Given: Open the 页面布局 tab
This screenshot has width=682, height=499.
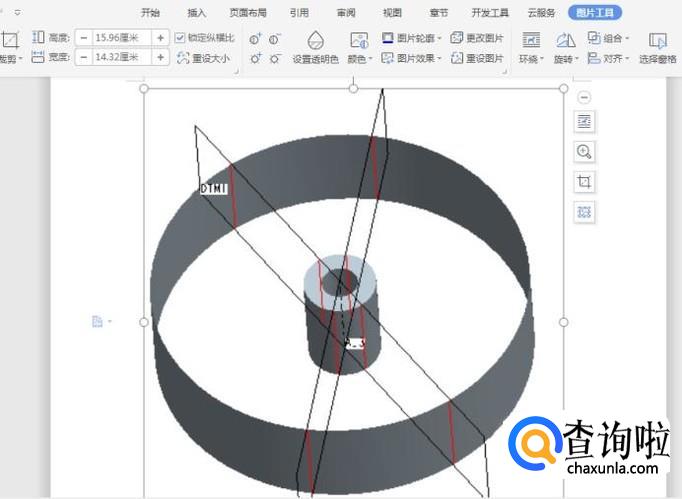Looking at the screenshot, I should [x=248, y=13].
